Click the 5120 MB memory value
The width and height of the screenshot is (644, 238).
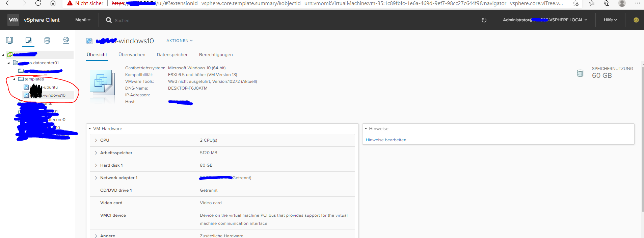(x=209, y=153)
